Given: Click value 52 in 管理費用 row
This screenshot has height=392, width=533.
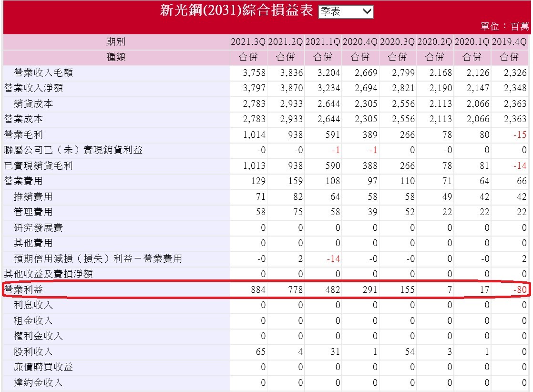Looking at the screenshot, I should [410, 212].
